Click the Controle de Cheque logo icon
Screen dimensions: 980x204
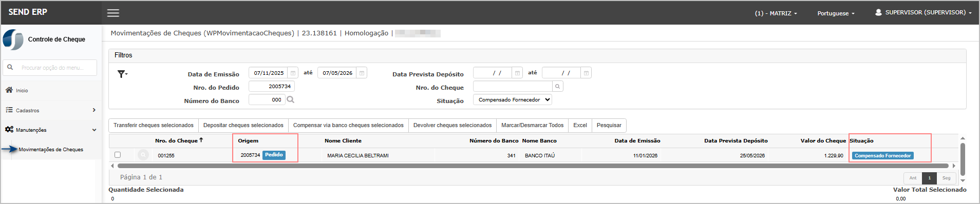13,39
